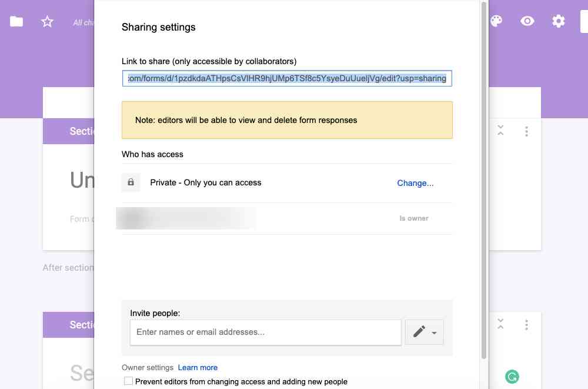Click the Preview eye icon
Viewport: 588px width, 389px height.
(527, 21)
